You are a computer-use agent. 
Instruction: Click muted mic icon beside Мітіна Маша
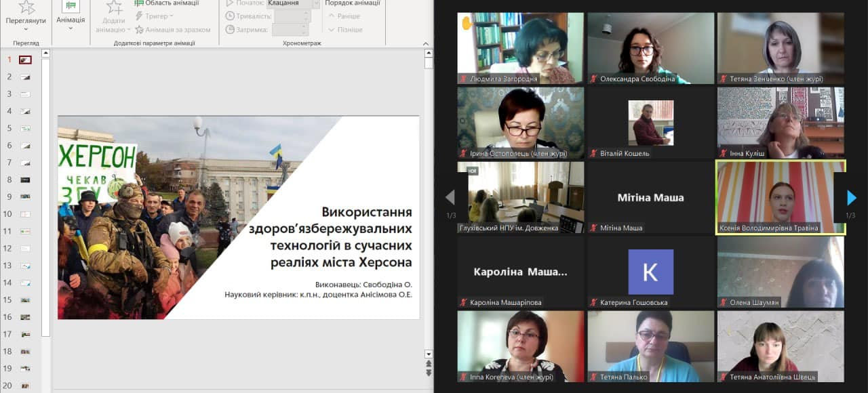[594, 228]
